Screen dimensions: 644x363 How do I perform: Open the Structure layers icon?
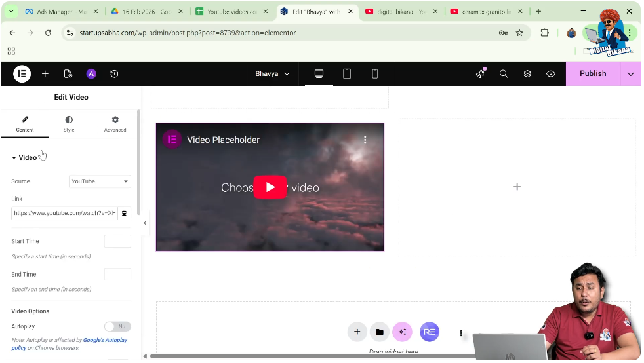[x=528, y=74]
